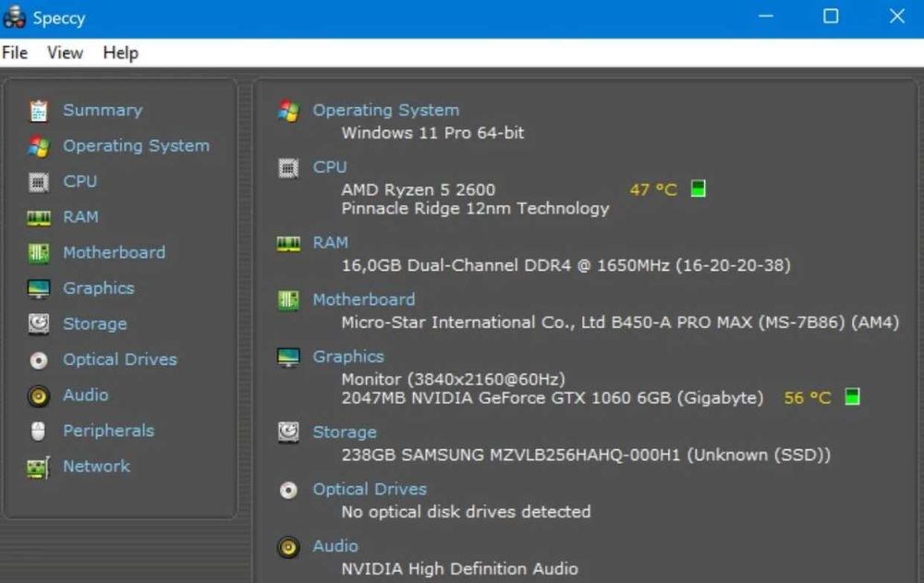The height and width of the screenshot is (583, 924).
Task: Click the Audio speaker icon in summary panel
Action: click(x=288, y=548)
